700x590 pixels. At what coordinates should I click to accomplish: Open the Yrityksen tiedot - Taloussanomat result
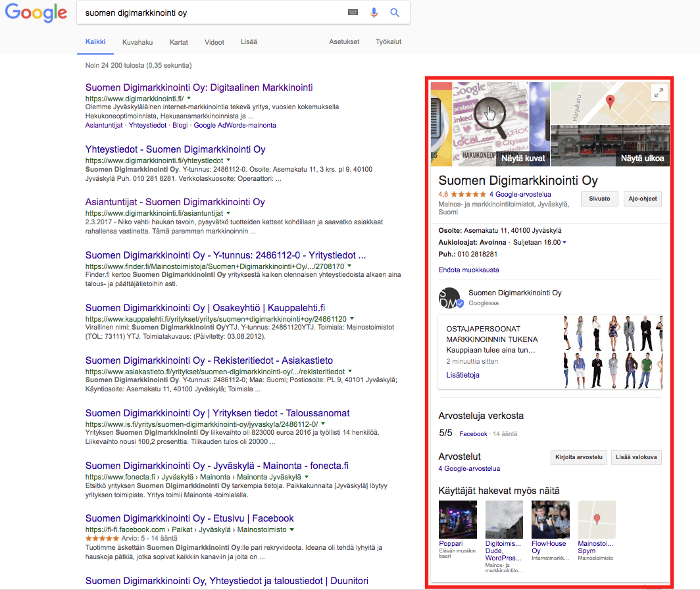(217, 413)
